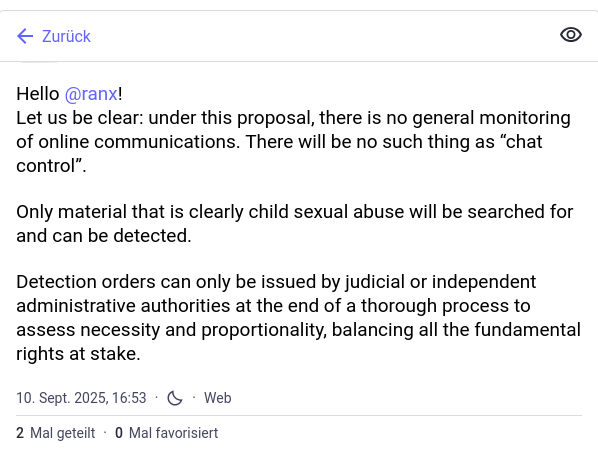The image size is (598, 458).
Task: Show favorites: 0 Mal favorisiert
Action: pos(167,433)
